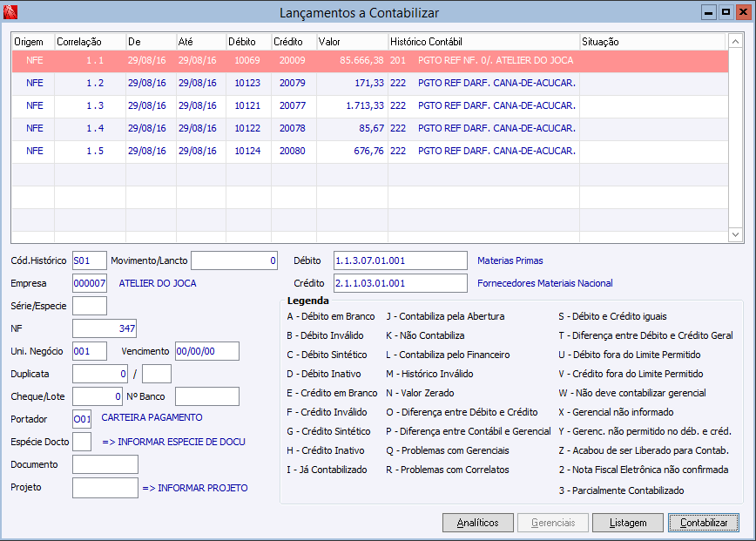
Task: Open the Analíticos view
Action: click(477, 523)
